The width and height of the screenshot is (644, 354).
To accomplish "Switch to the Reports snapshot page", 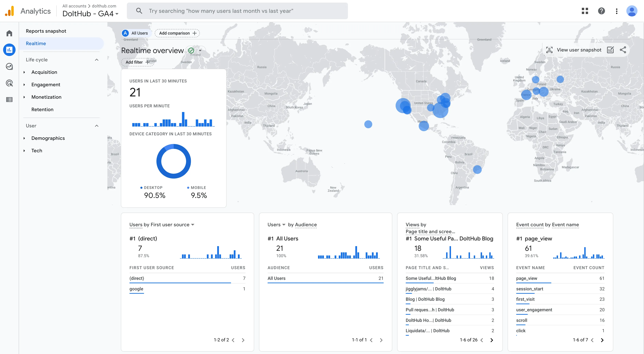I will click(46, 31).
